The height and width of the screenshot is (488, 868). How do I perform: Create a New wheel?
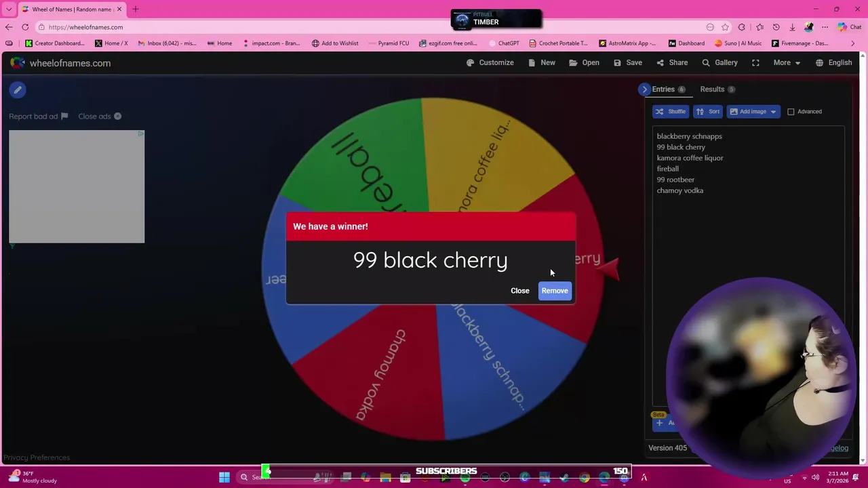541,62
